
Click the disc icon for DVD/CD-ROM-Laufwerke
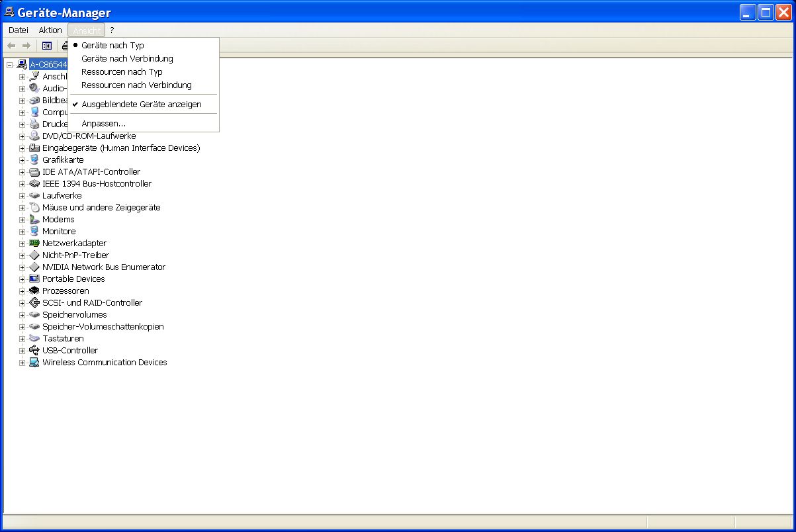(x=34, y=136)
